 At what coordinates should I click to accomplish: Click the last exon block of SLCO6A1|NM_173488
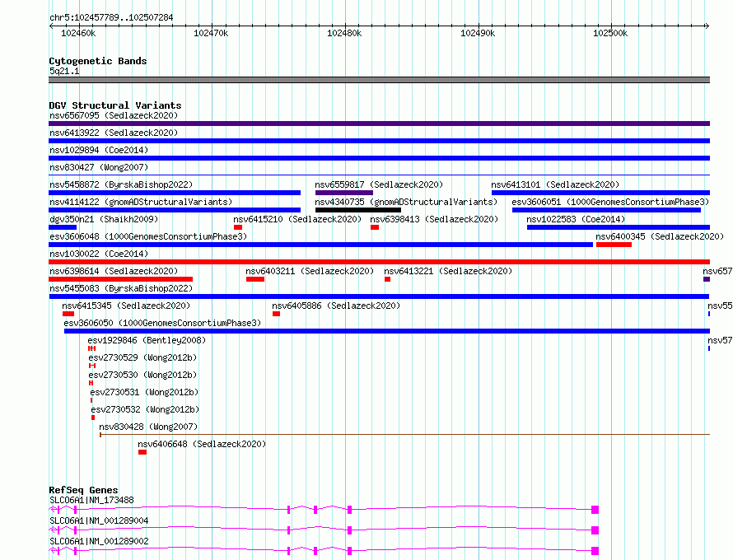pos(595,510)
